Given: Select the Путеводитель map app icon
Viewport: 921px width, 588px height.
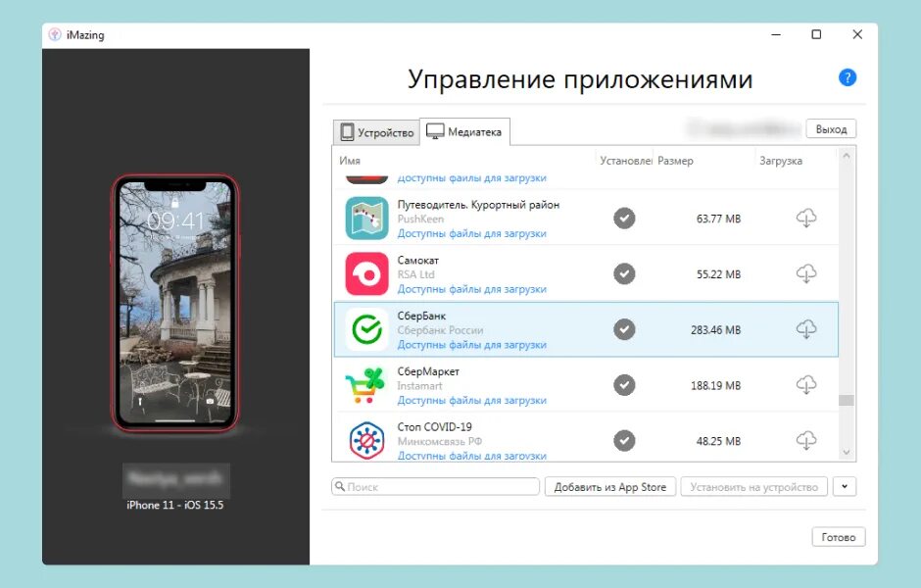Looking at the screenshot, I should coord(366,219).
